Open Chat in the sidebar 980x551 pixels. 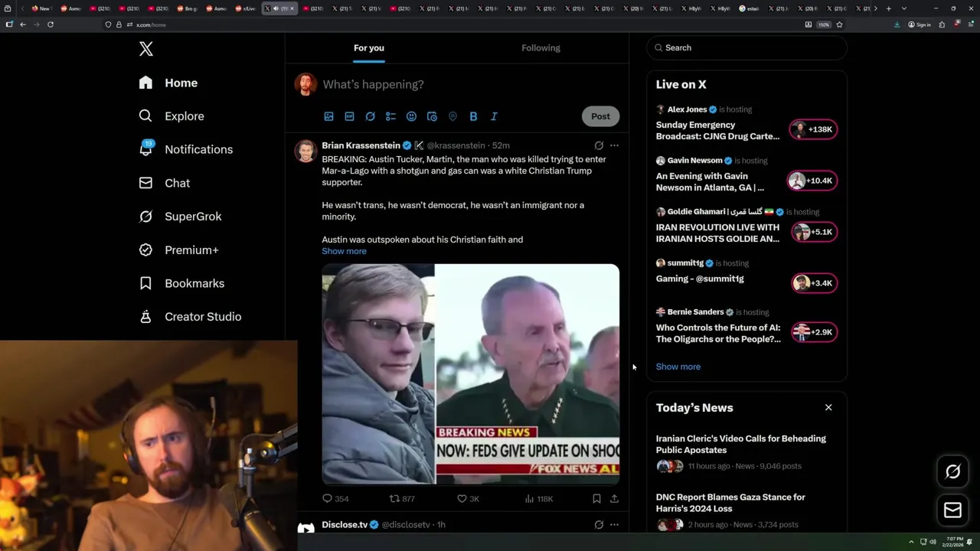click(164, 183)
